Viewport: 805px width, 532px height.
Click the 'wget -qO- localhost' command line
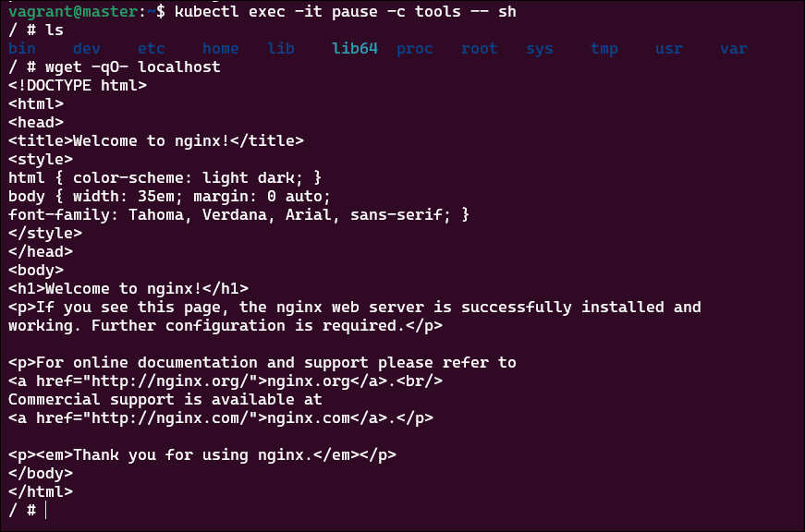(x=132, y=66)
